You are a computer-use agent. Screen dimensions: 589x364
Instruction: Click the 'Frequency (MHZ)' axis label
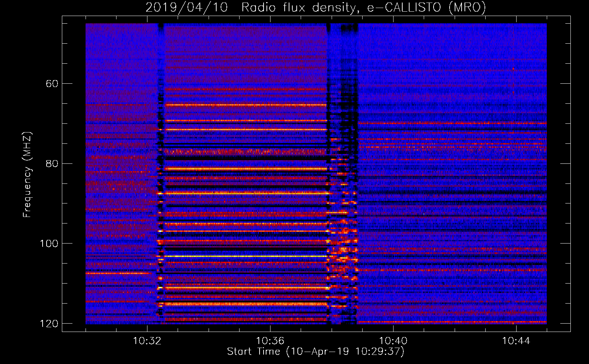[x=27, y=174]
